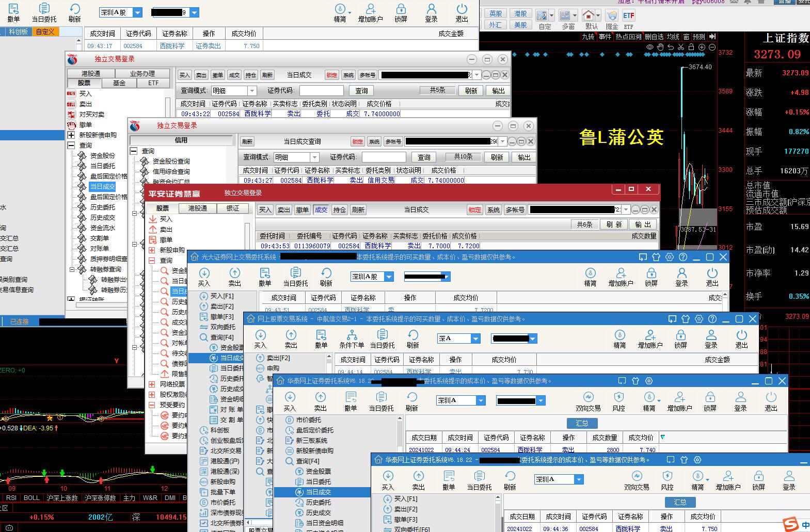Click the 默认 home layout icon

(x=588, y=15)
